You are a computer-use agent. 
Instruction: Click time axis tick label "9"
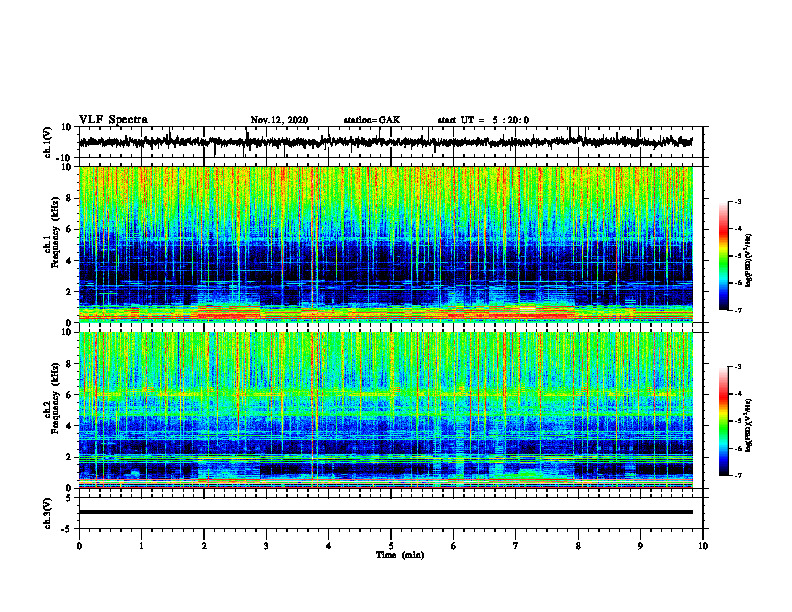640,546
